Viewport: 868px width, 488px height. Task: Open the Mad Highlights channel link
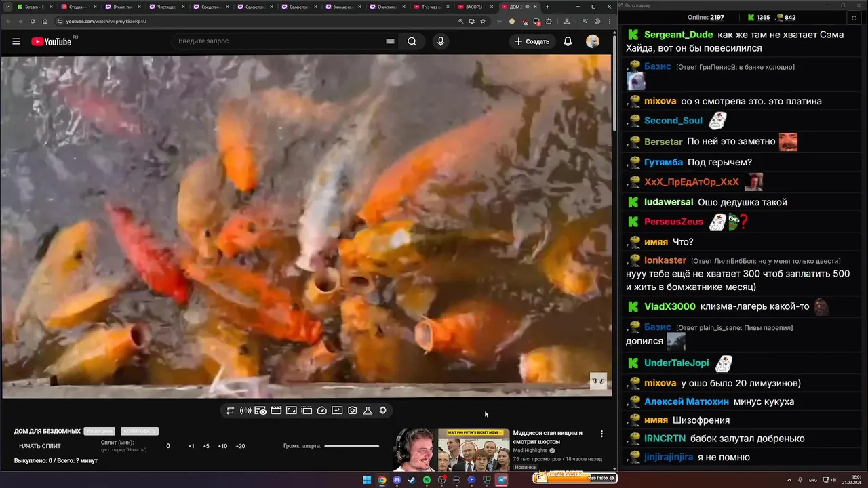[x=530, y=451]
